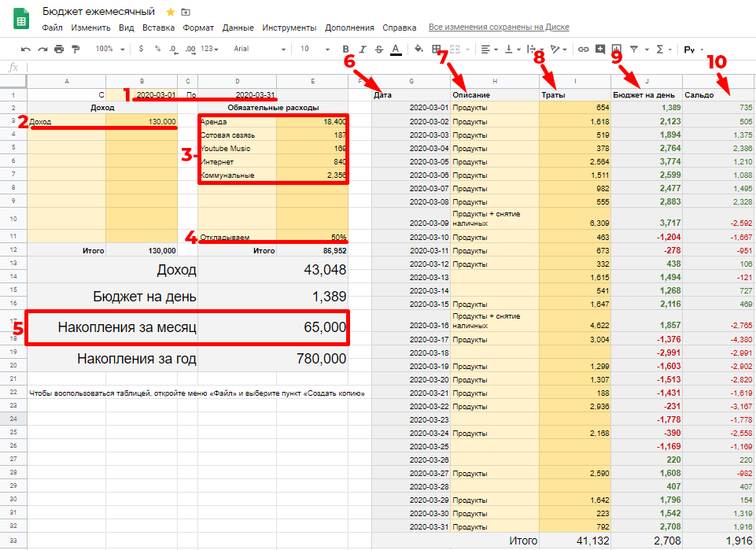Toggle italic formatting
This screenshot has width=756, height=550.
pyautogui.click(x=362, y=49)
